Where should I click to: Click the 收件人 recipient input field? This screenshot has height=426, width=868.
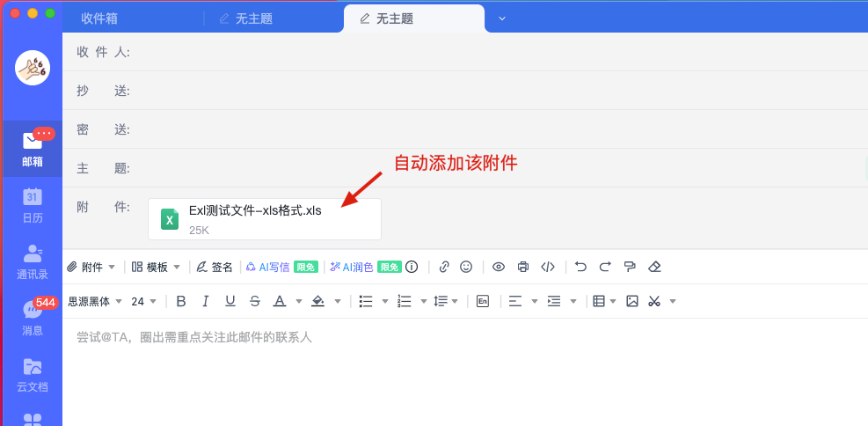[x=501, y=52]
